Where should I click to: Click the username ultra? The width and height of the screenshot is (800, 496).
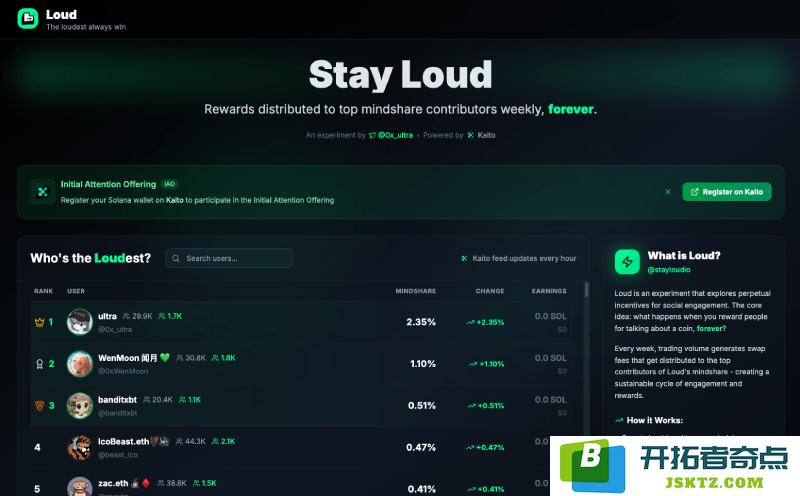point(107,316)
